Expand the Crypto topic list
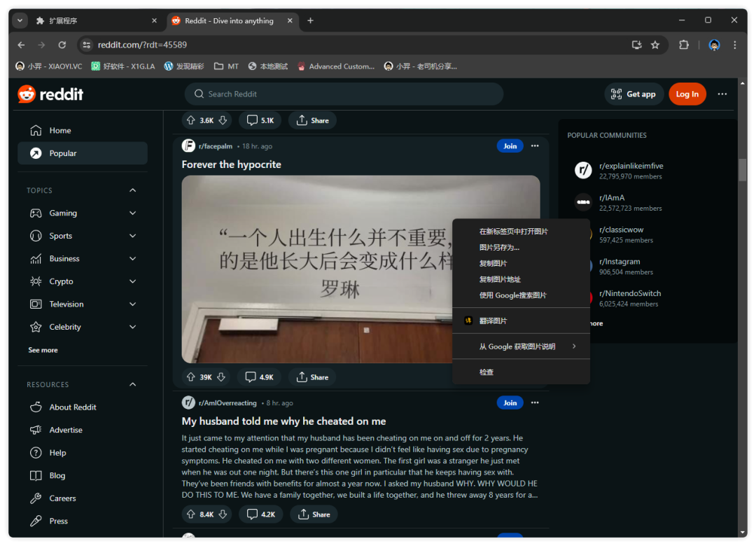Screen dimensions: 756x546 (x=132, y=281)
